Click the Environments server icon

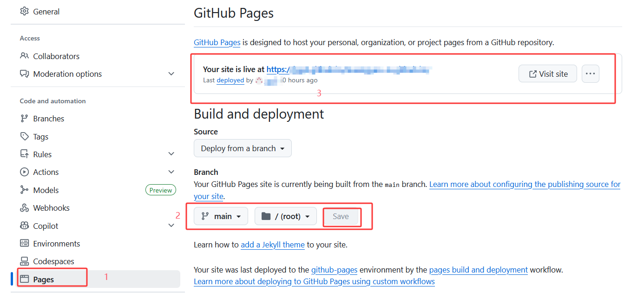pyautogui.click(x=25, y=243)
